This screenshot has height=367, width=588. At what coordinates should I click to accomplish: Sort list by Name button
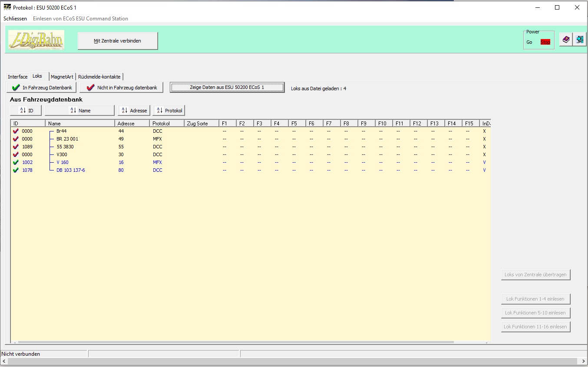[x=80, y=111]
